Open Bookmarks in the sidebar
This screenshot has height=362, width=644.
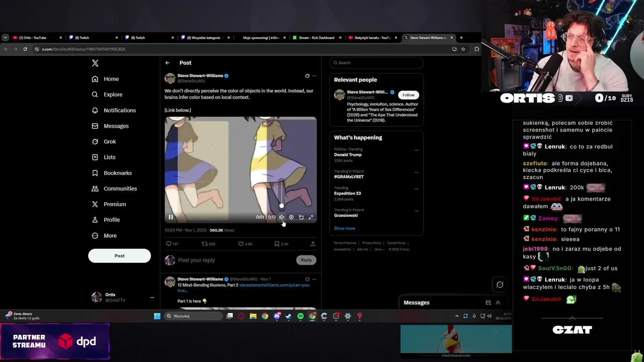[112, 173]
